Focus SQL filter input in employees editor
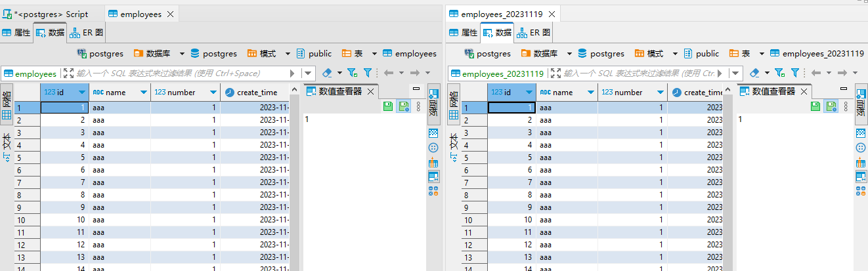 (x=181, y=73)
